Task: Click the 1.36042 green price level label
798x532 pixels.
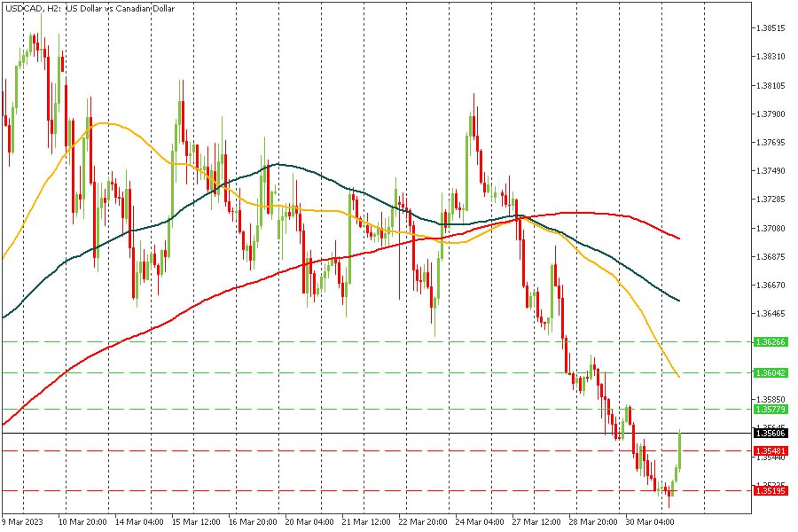Action: 771,373
